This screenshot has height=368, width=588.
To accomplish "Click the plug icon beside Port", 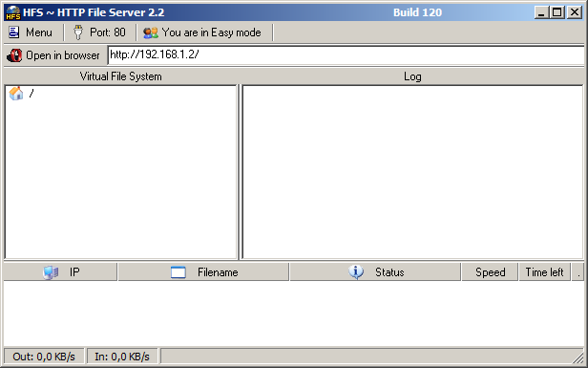I will point(78,32).
